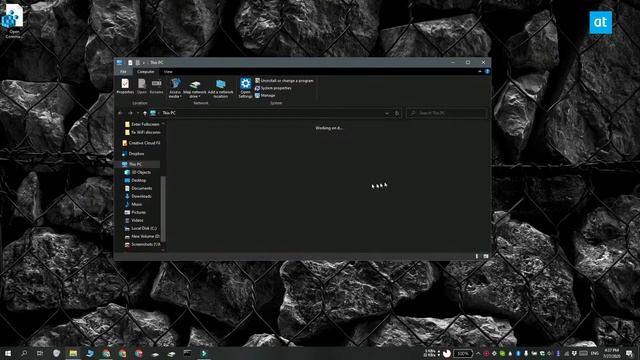The height and width of the screenshot is (360, 640).
Task: Select Videos in the navigation pane
Action: [x=134, y=220]
